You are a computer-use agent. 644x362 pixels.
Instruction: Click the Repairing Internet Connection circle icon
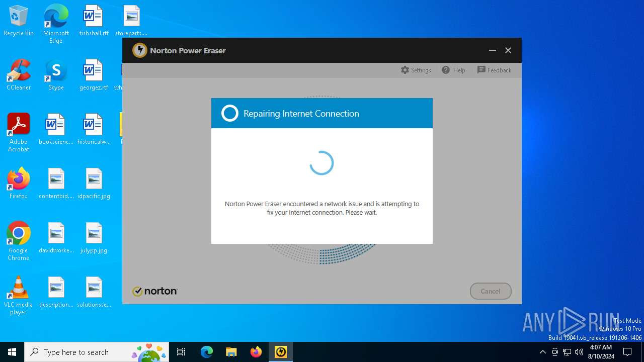tap(230, 113)
